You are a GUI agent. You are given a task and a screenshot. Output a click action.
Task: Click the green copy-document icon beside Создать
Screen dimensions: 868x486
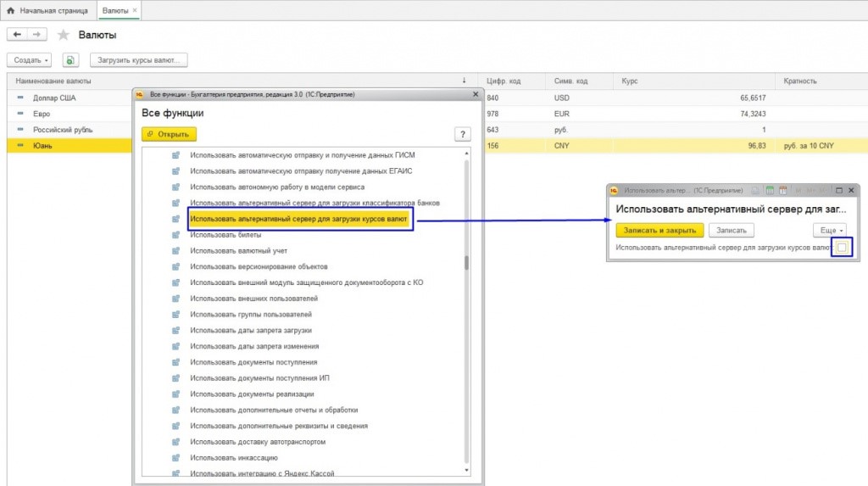(x=70, y=60)
